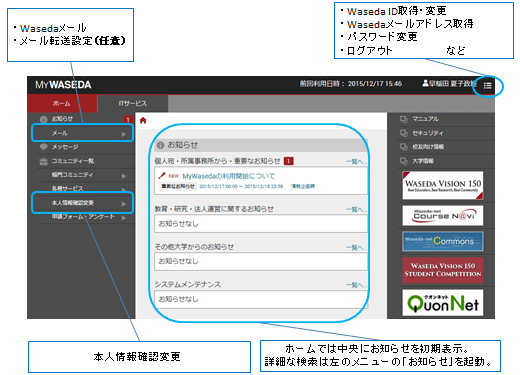
Task: Click the MyWaseda logo
Action: (x=63, y=85)
